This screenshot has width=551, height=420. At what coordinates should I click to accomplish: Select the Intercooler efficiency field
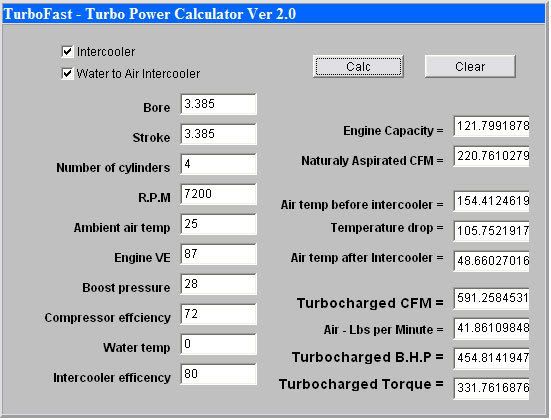coord(219,374)
